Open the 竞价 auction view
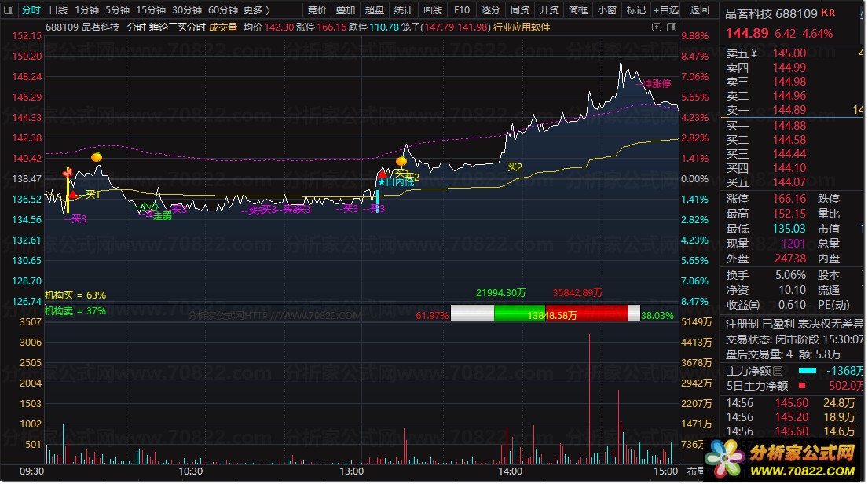 point(317,10)
